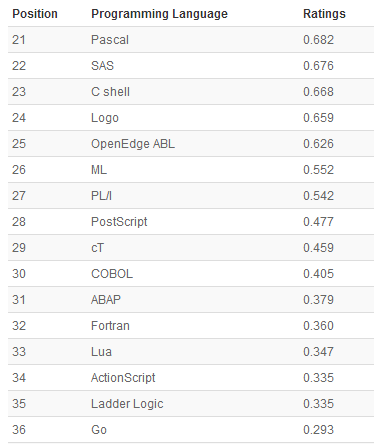The height and width of the screenshot is (444, 380).
Task: Click Logo in the language list
Action: click(105, 118)
